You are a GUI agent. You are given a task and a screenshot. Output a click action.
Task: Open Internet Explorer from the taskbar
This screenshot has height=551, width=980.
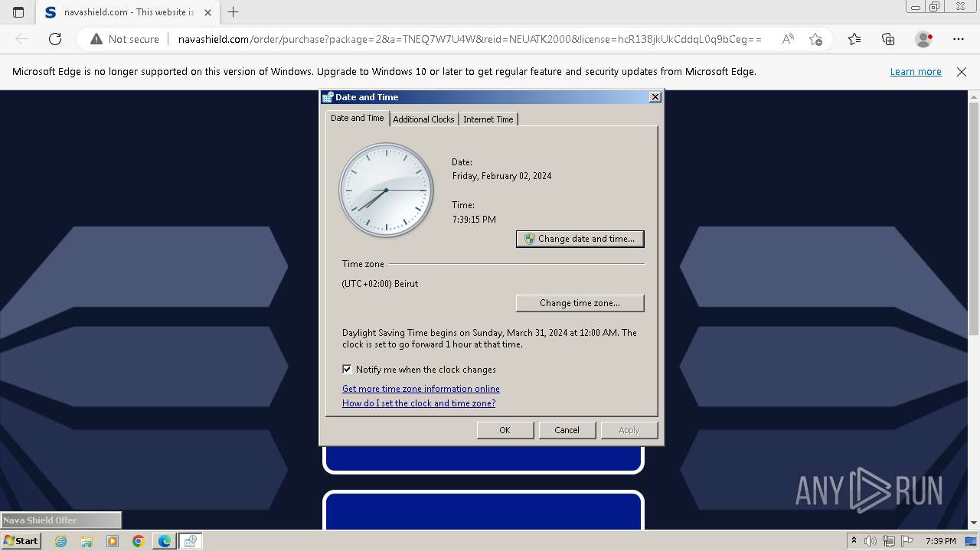pos(60,541)
